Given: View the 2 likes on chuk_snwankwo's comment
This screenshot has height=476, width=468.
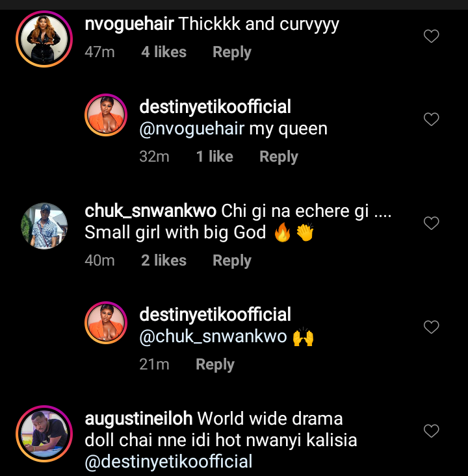Looking at the screenshot, I should [164, 260].
